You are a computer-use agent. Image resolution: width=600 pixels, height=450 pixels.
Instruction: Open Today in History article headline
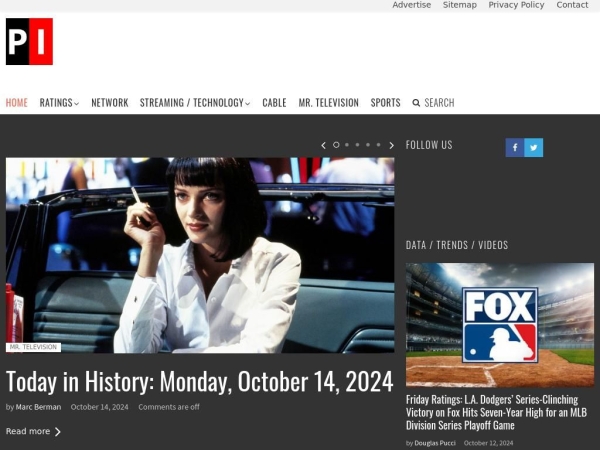click(x=199, y=382)
